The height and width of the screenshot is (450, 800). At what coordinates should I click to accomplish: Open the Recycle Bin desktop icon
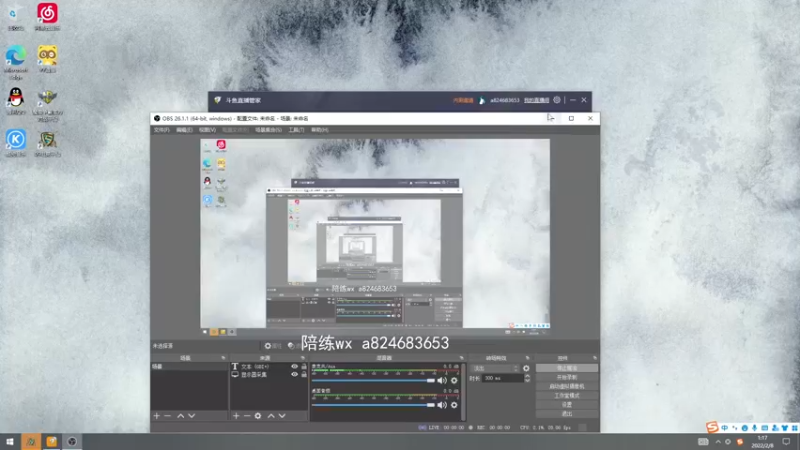(15, 15)
